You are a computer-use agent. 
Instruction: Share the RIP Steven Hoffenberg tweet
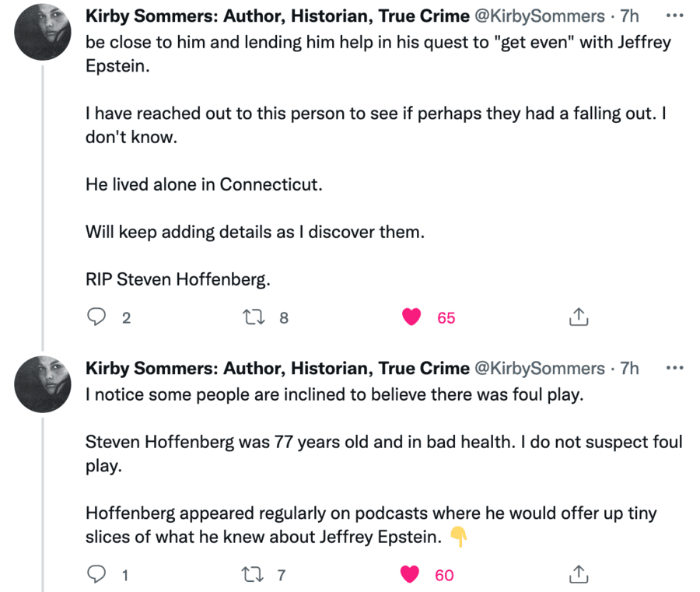[578, 317]
